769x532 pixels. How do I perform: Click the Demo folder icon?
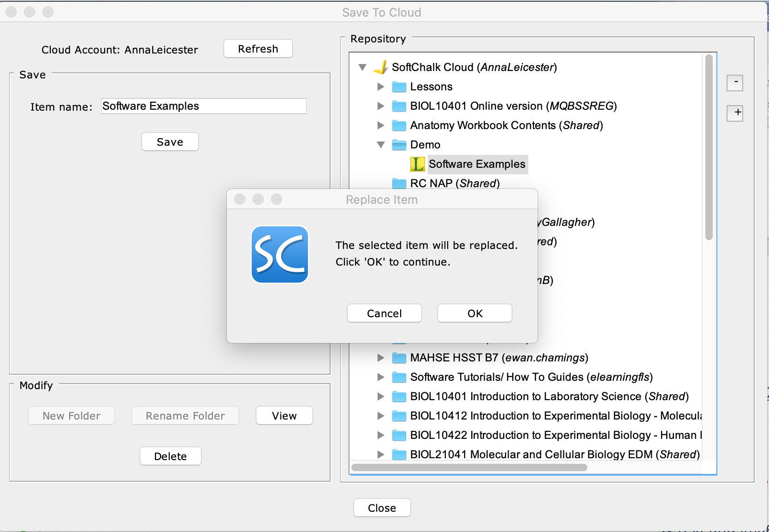tap(399, 145)
